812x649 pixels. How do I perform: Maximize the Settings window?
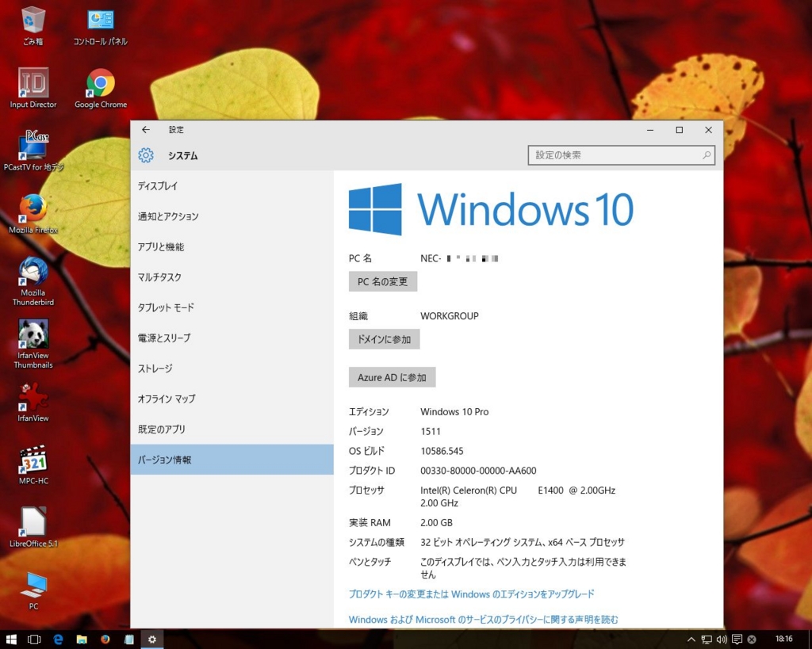click(x=680, y=130)
